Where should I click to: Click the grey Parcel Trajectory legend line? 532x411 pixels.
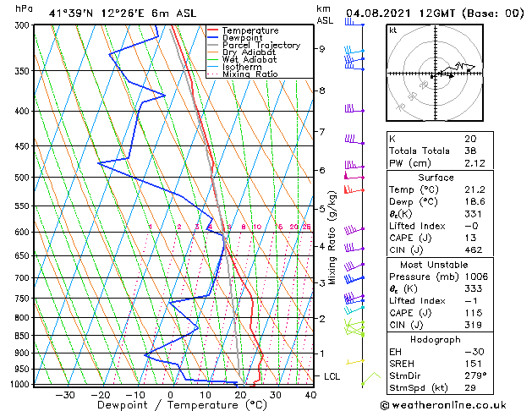(213, 45)
